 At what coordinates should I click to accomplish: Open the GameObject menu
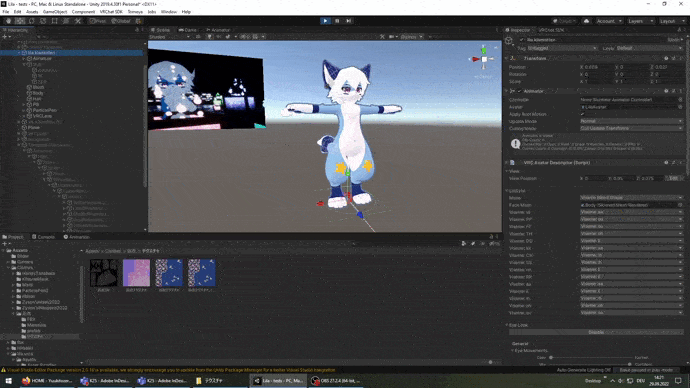[55, 12]
